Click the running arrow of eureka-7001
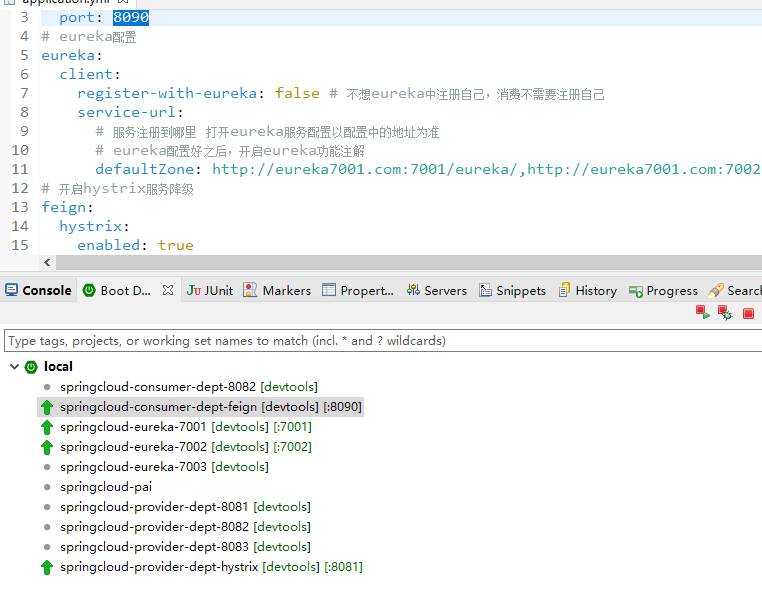 coord(47,427)
